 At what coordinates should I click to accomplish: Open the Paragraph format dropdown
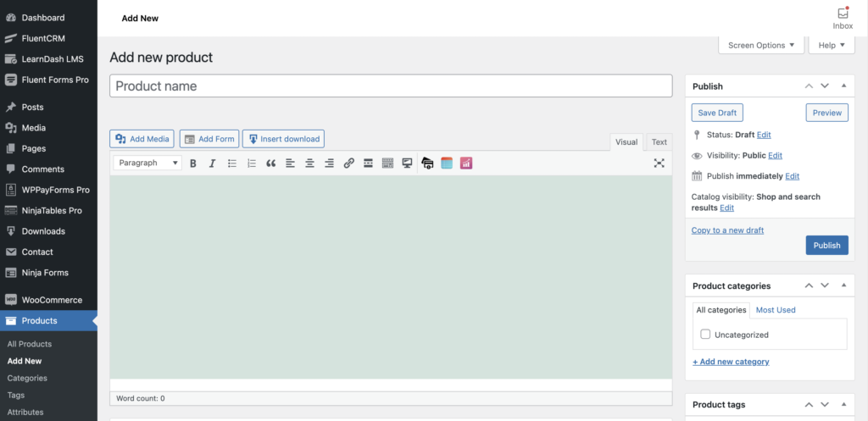click(147, 163)
